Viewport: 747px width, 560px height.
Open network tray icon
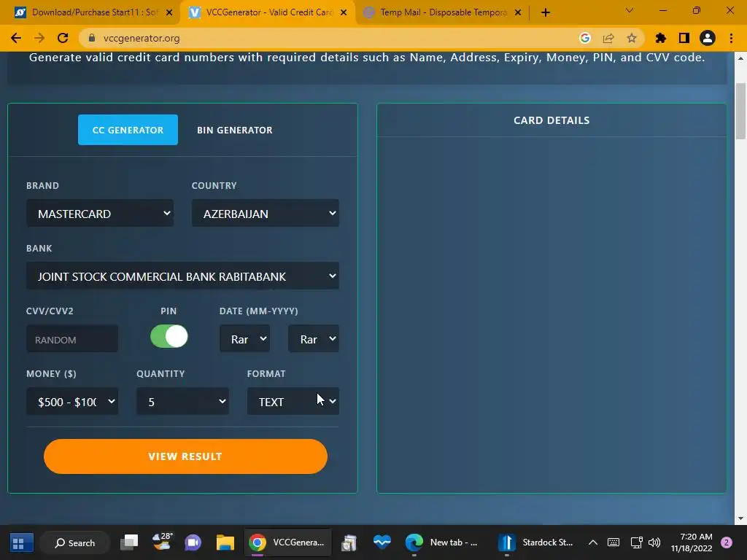tap(636, 542)
